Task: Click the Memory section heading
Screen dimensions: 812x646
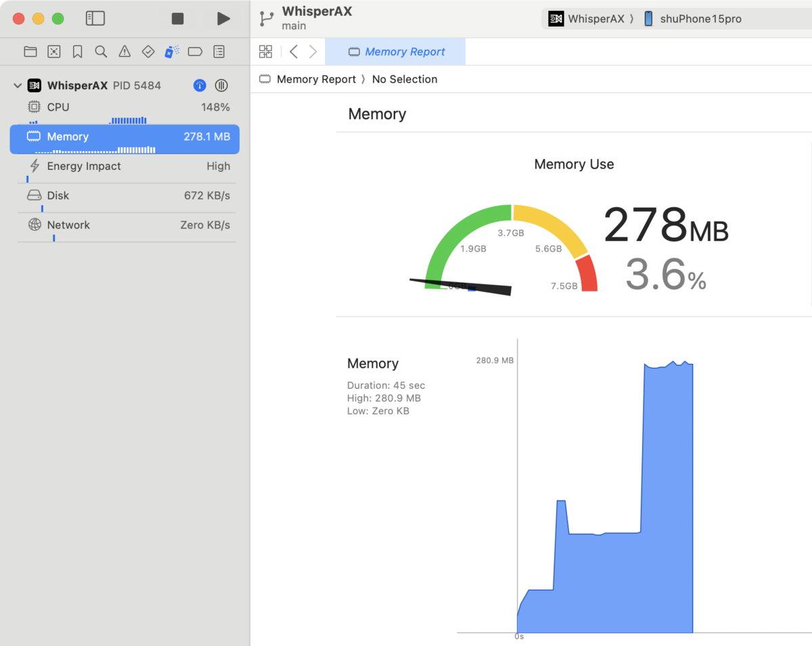Action: pyautogui.click(x=377, y=114)
